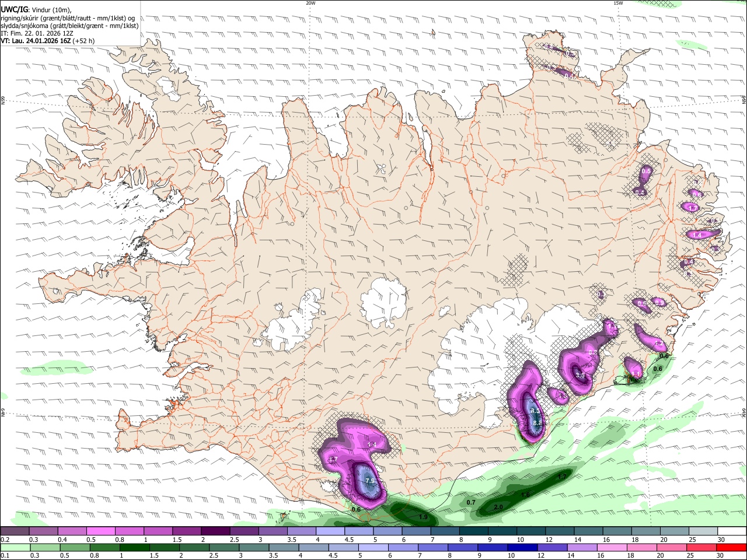
Task: Select the darkest green bottom-legend swatch
Action: [x=134, y=547]
